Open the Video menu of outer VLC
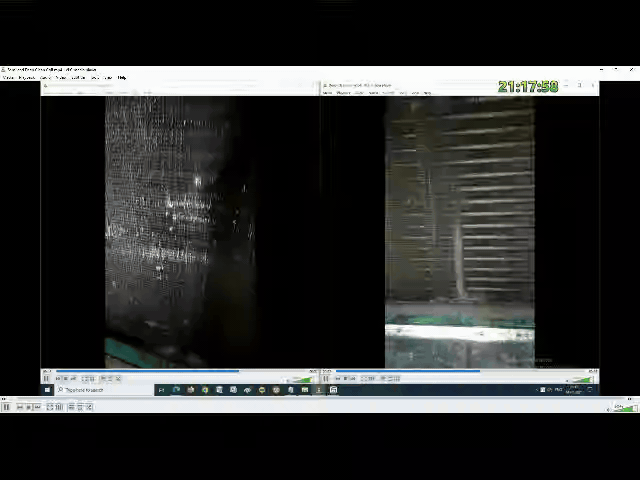640x480 pixels. [61, 78]
